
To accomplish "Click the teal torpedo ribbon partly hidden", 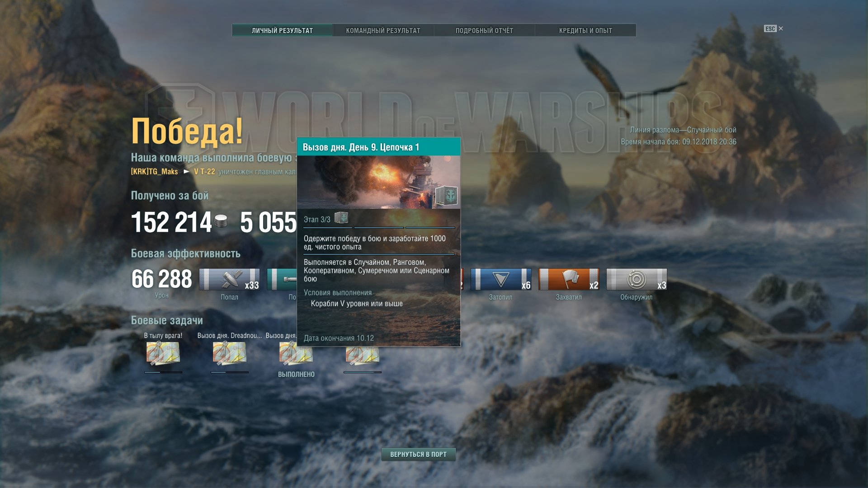I will pyautogui.click(x=282, y=279).
